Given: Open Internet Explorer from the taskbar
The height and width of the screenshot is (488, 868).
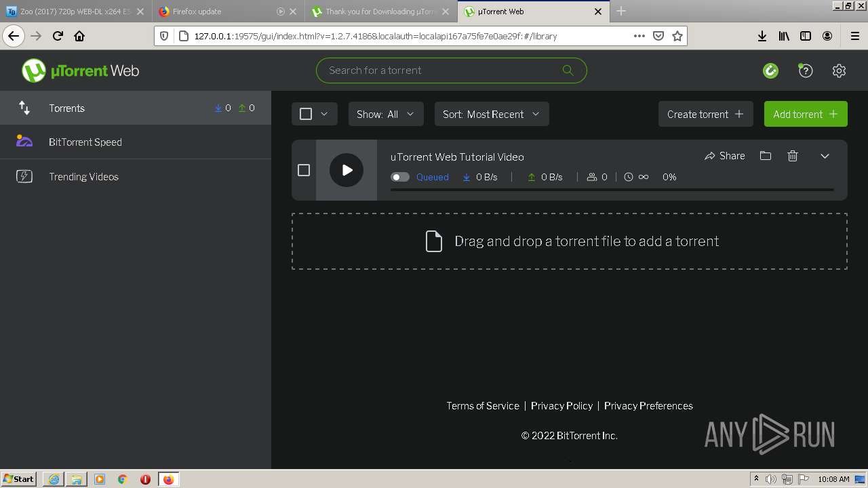Looking at the screenshot, I should [x=54, y=479].
